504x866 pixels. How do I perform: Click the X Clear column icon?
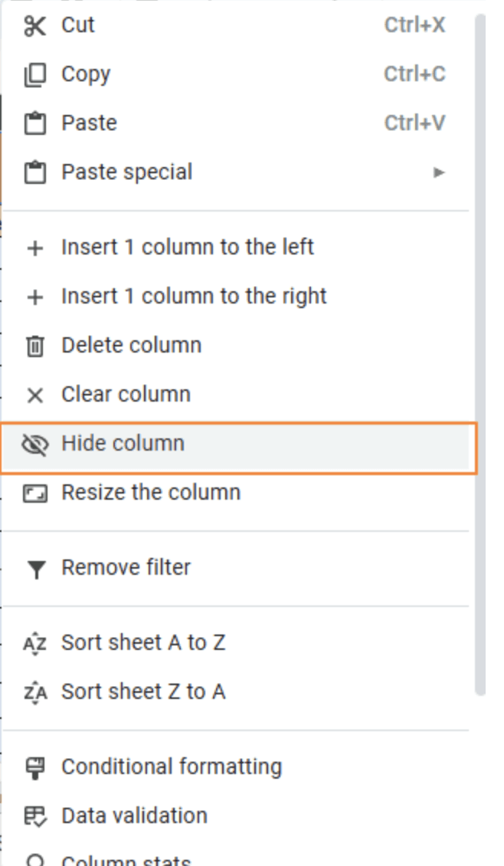pyautogui.click(x=35, y=395)
